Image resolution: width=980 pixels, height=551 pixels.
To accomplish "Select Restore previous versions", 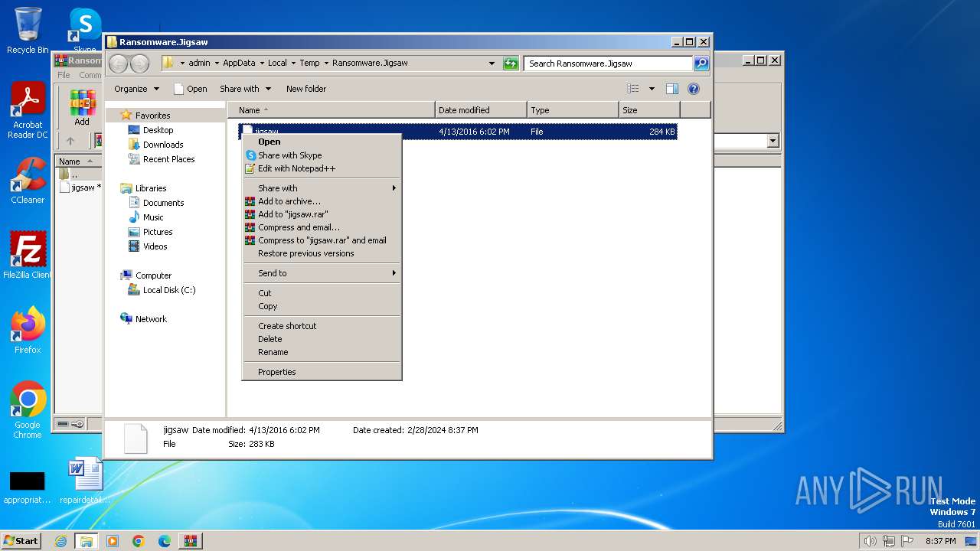I will pyautogui.click(x=322, y=253).
